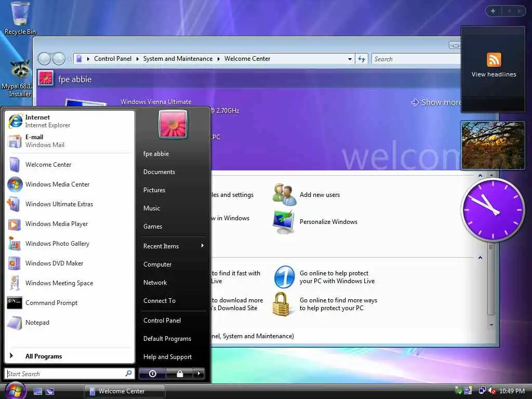Click muted volume icon in system tray
Image resolution: width=532 pixels, height=399 pixels.
(492, 391)
